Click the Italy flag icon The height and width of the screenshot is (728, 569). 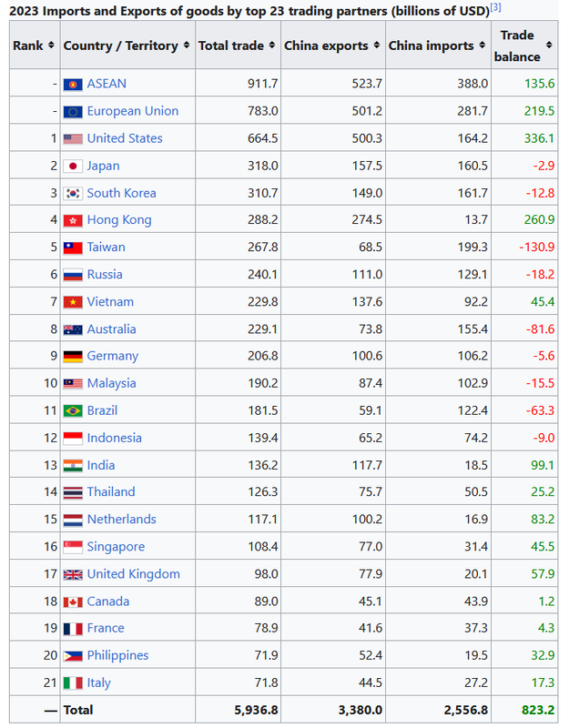pyautogui.click(x=73, y=683)
